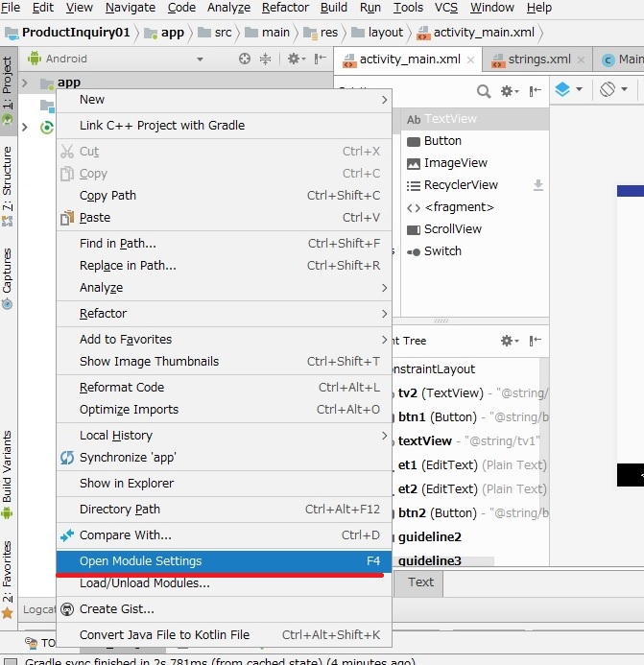Open Component Tree gear settings
644x665 pixels.
[x=510, y=341]
